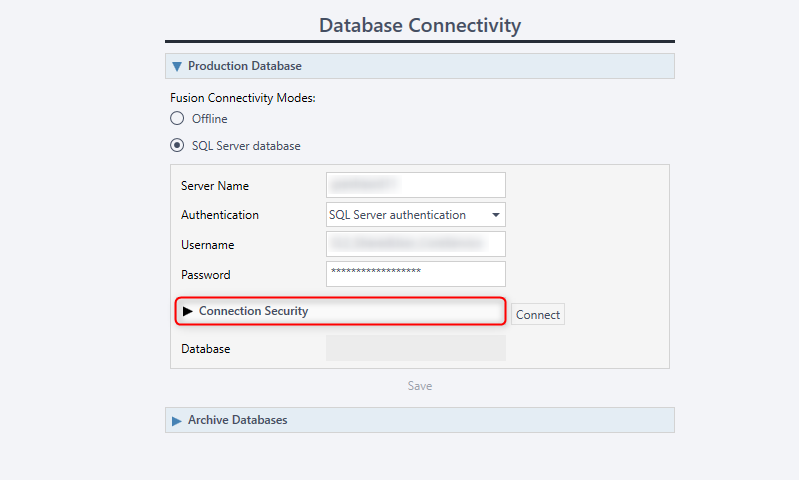
Task: Click the Username label
Action: [x=207, y=245]
